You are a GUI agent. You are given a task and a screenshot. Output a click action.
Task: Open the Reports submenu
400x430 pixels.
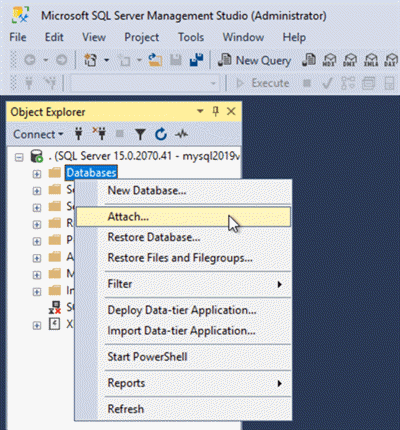click(x=183, y=383)
